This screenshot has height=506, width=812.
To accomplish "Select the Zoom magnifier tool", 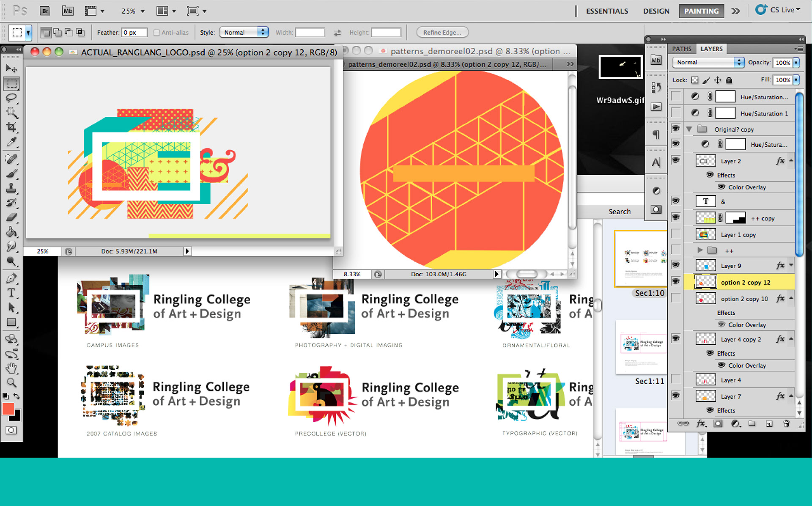I will point(11,383).
